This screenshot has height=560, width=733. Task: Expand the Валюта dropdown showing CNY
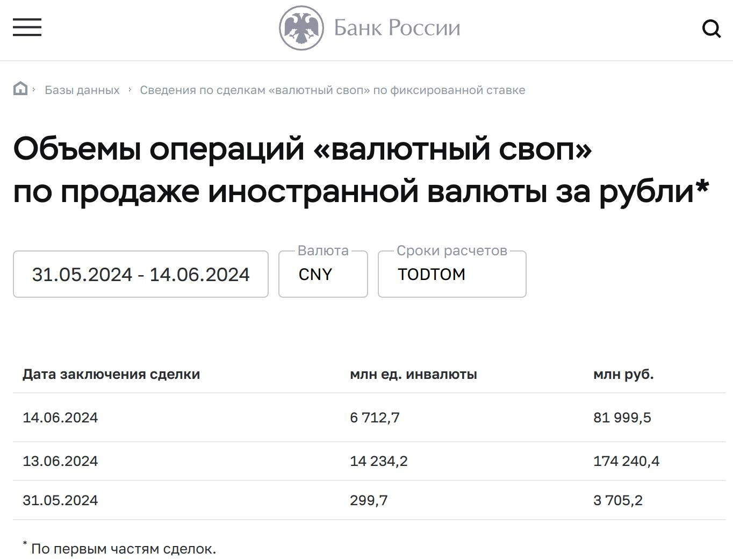pos(323,274)
